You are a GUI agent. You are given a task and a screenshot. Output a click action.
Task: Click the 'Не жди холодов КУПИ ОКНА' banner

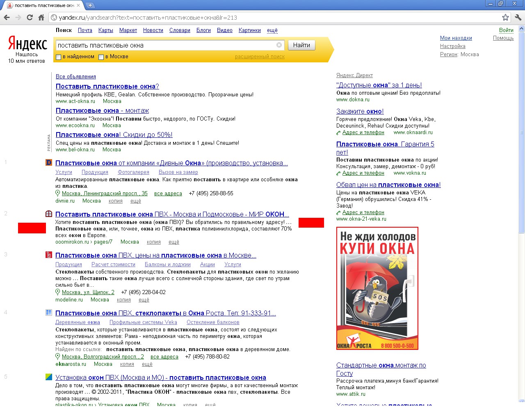(377, 288)
